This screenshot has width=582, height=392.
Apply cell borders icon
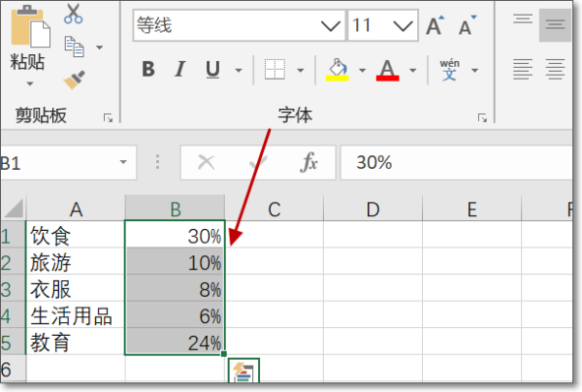[275, 69]
